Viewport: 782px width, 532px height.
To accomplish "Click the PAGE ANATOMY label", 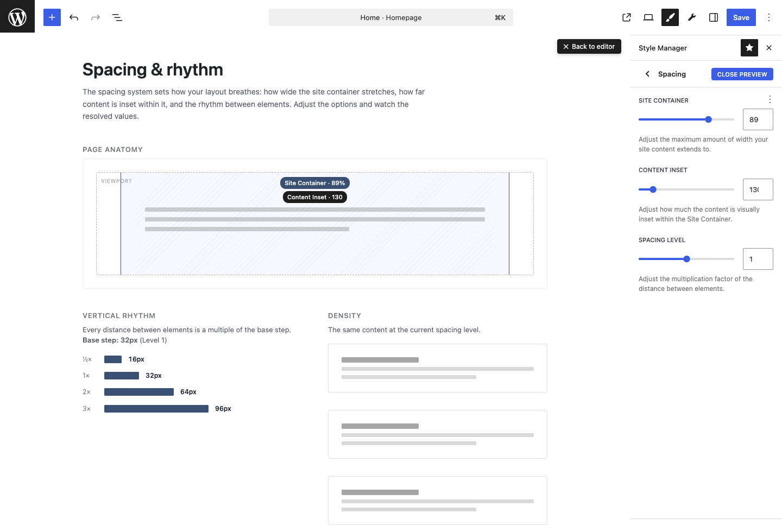I will point(112,150).
